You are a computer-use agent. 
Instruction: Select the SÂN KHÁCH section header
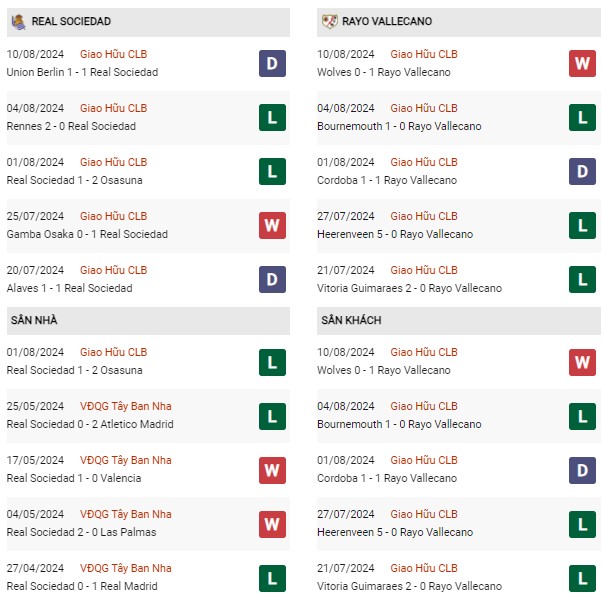(459, 321)
